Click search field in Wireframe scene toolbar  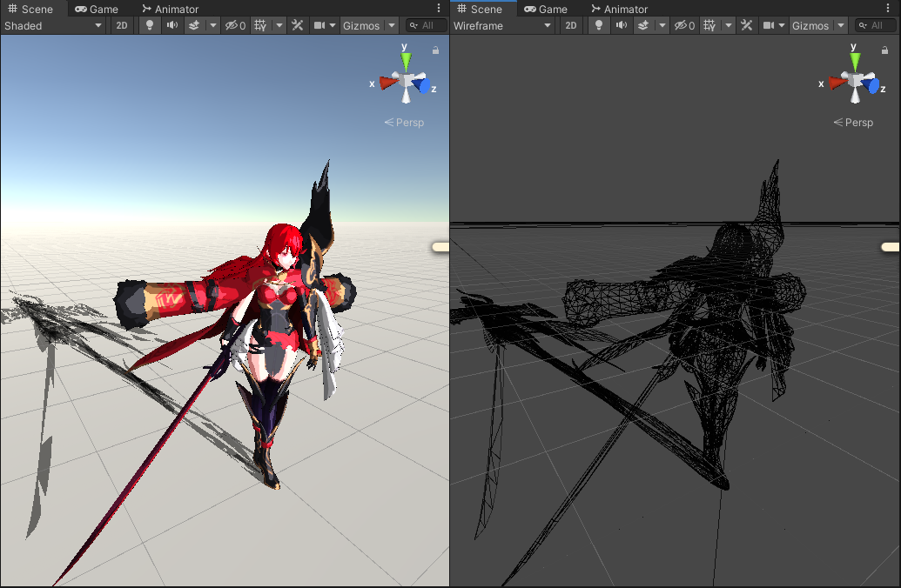(875, 25)
